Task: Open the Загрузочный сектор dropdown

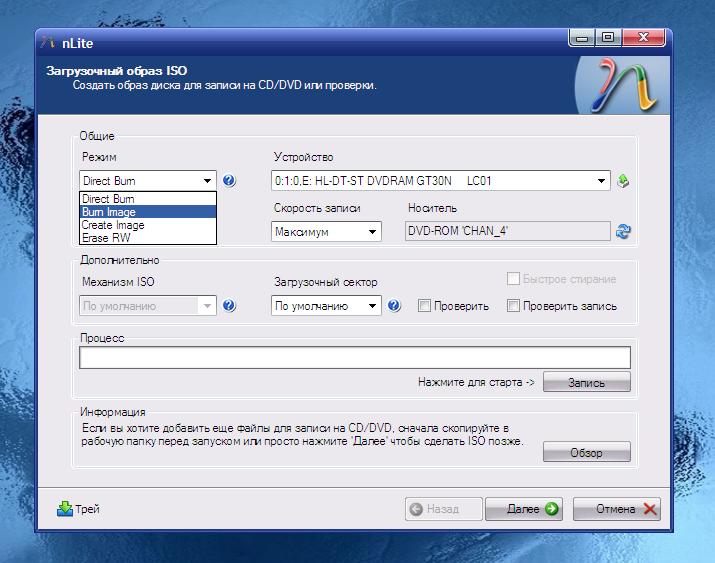Action: [326, 305]
